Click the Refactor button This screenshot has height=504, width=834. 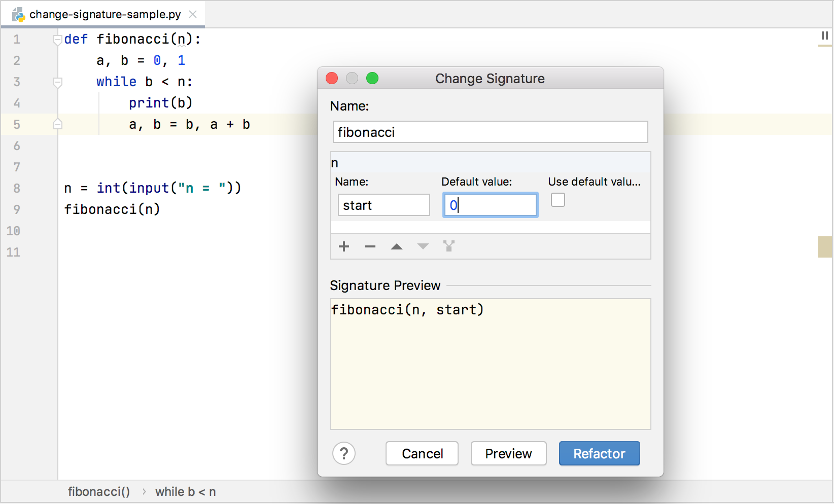[599, 453]
